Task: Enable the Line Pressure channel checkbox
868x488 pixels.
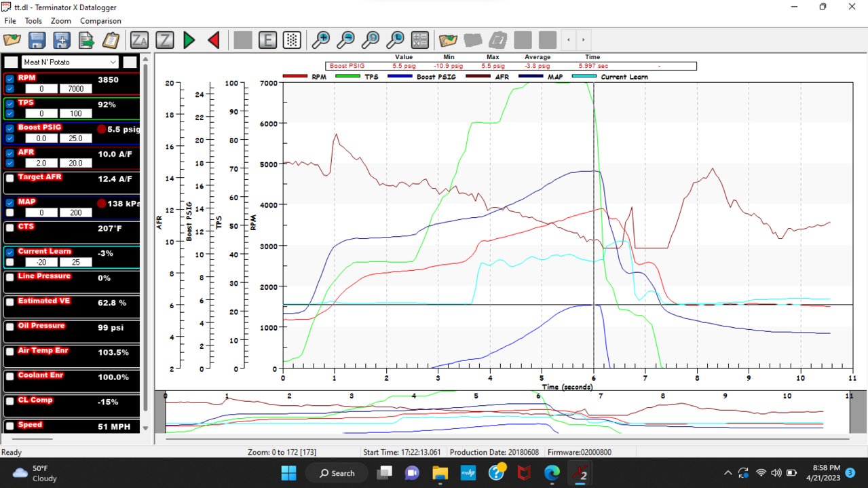Action: 10,278
